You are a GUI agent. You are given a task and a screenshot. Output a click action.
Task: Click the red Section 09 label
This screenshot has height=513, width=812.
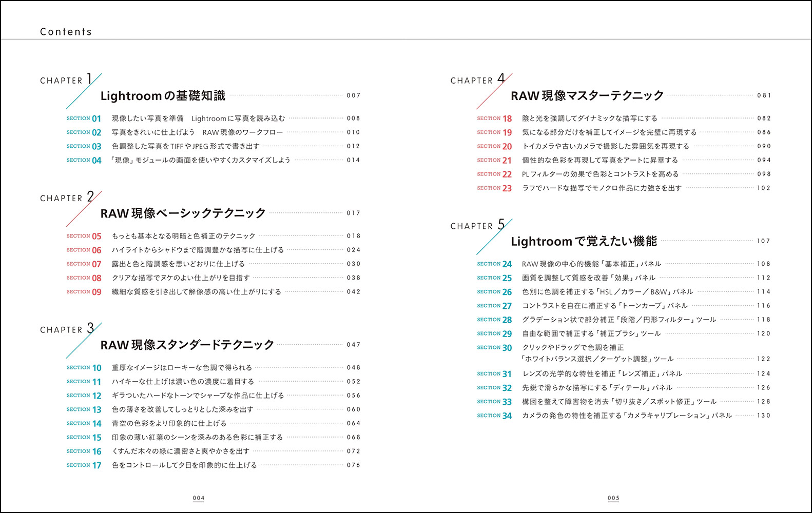click(84, 292)
